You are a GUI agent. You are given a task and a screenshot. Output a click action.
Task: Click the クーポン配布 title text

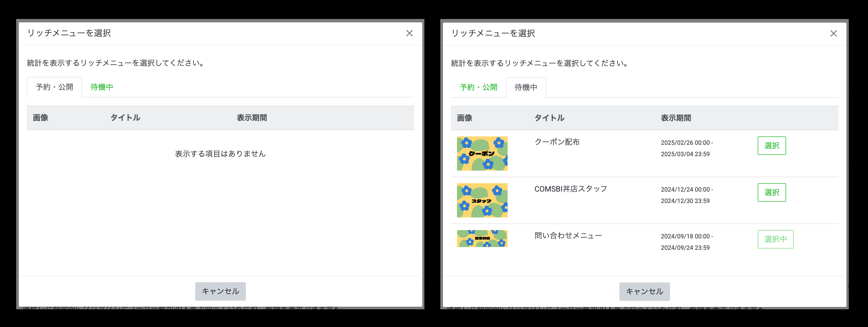pos(557,142)
